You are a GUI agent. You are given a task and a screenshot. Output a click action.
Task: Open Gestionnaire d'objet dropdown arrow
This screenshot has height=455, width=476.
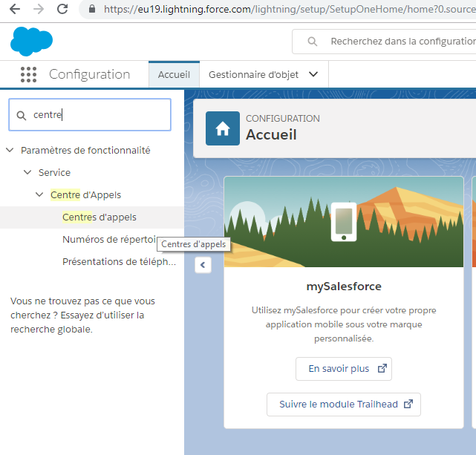(313, 74)
